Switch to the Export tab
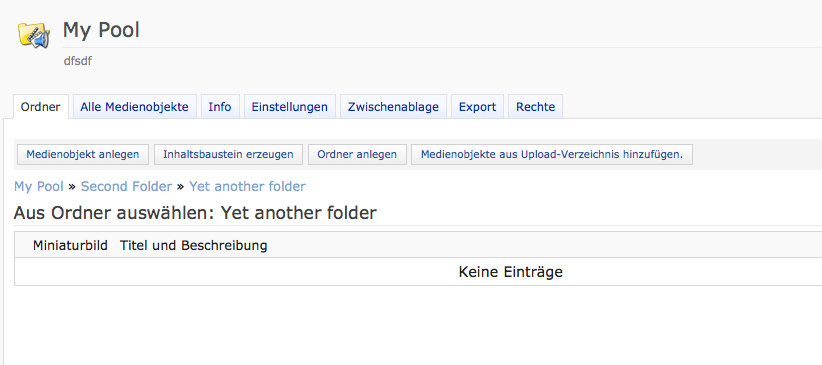 pos(477,107)
